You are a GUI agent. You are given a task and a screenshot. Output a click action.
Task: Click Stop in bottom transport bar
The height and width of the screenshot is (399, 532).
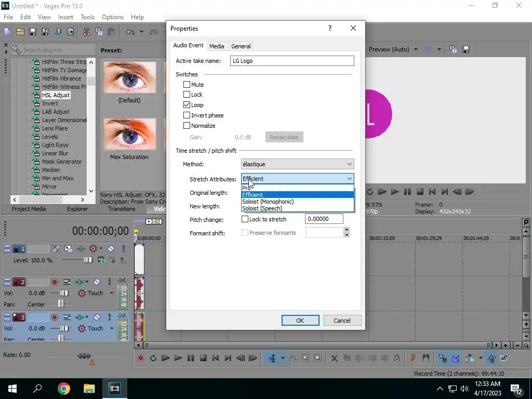(x=203, y=358)
